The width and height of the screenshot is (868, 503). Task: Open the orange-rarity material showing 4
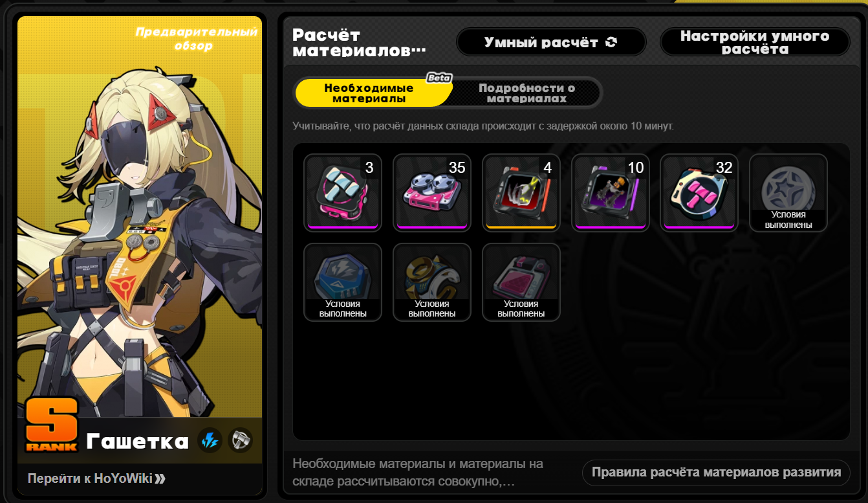(521, 192)
